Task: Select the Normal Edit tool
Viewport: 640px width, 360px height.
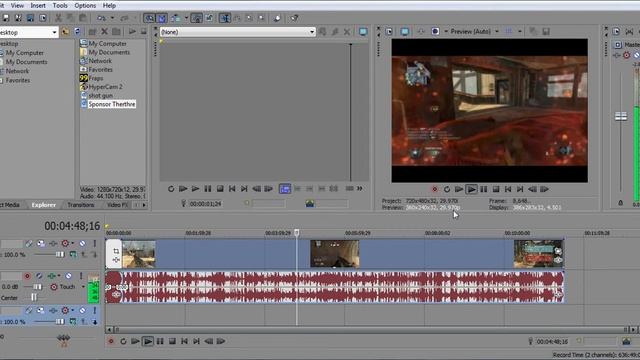Action: [x=224, y=18]
